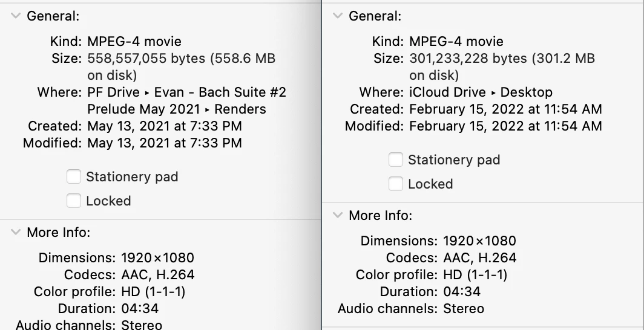Click the Audio channels value for the iCloud movie
The width and height of the screenshot is (644, 330).
coord(464,309)
